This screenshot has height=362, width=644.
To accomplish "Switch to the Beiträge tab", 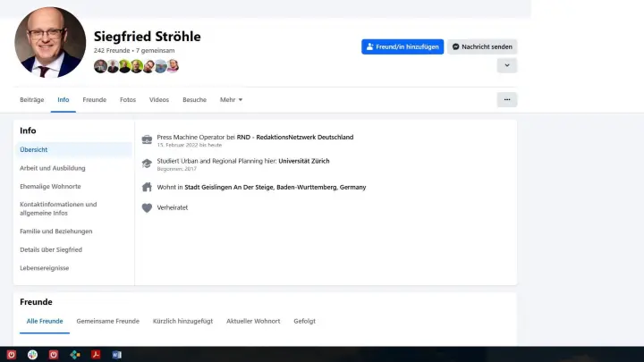I will point(32,99).
